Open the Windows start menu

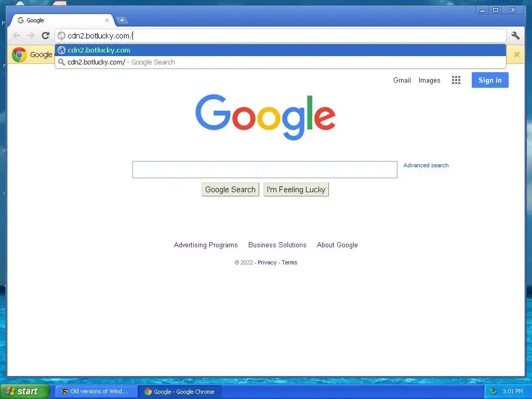pyautogui.click(x=24, y=391)
